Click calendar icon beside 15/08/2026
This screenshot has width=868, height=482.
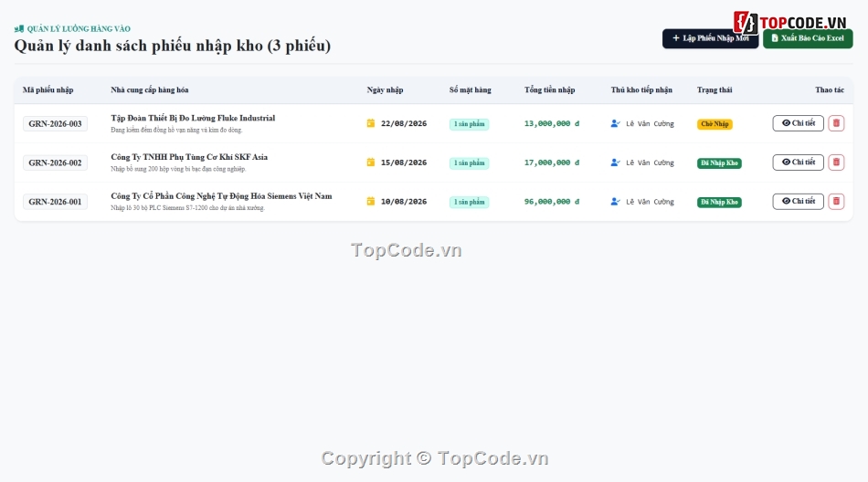370,162
